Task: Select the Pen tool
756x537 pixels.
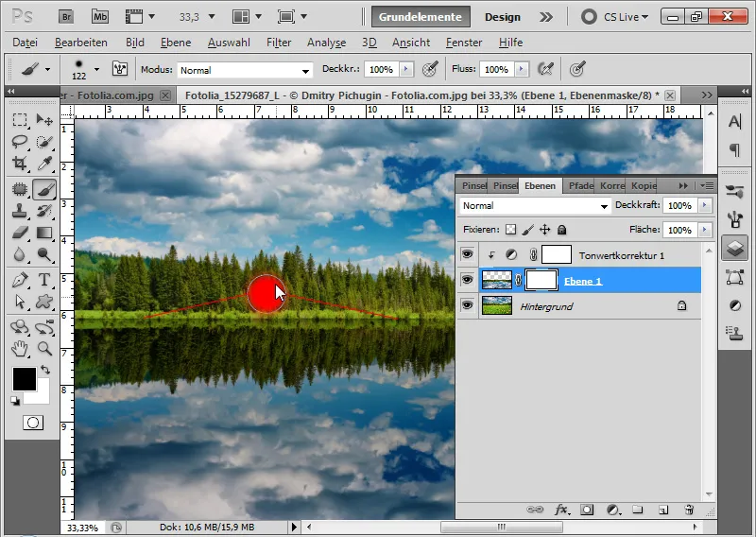Action: [x=19, y=279]
